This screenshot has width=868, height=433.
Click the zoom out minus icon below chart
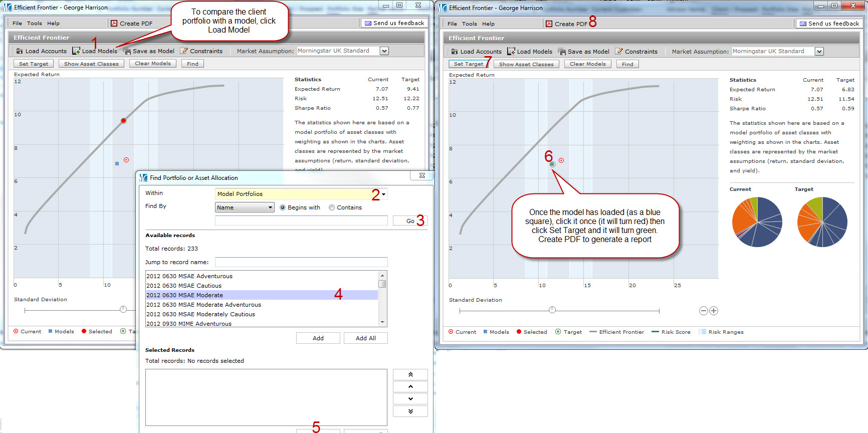tap(703, 311)
